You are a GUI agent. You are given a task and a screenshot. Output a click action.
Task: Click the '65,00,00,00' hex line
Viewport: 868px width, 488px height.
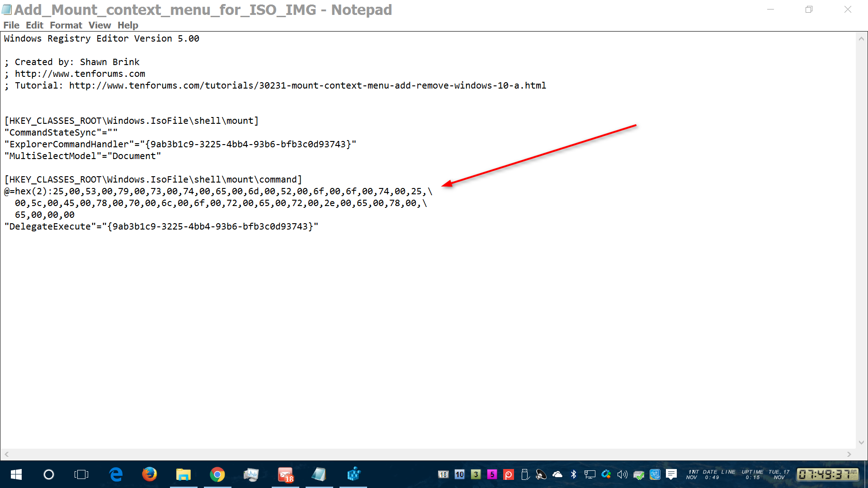[45, 215]
